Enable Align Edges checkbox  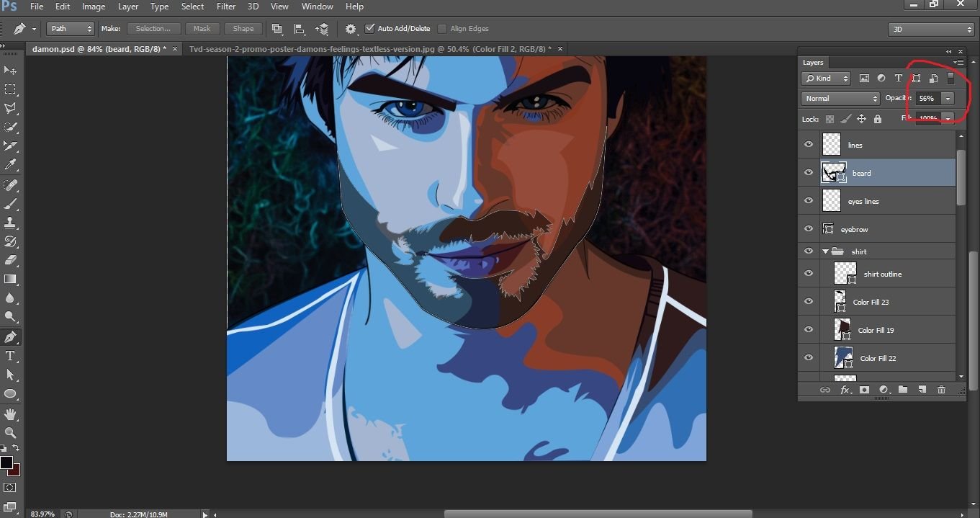(x=442, y=29)
